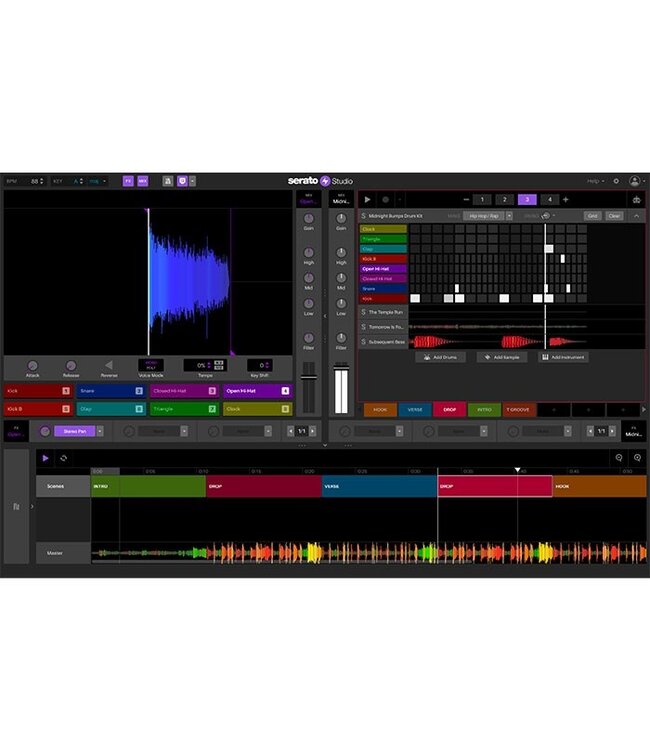Click the KEY note stepper arrows
This screenshot has height=750, width=650.
coord(81,181)
